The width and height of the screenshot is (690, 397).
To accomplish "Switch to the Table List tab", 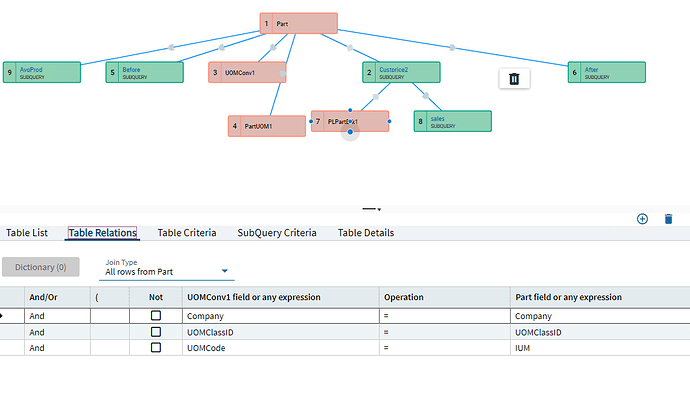I will (x=27, y=233).
